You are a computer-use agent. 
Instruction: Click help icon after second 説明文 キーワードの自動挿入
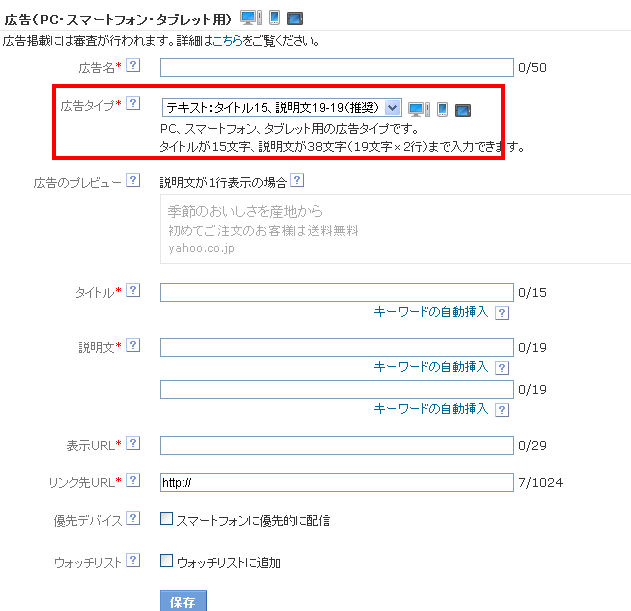[502, 410]
